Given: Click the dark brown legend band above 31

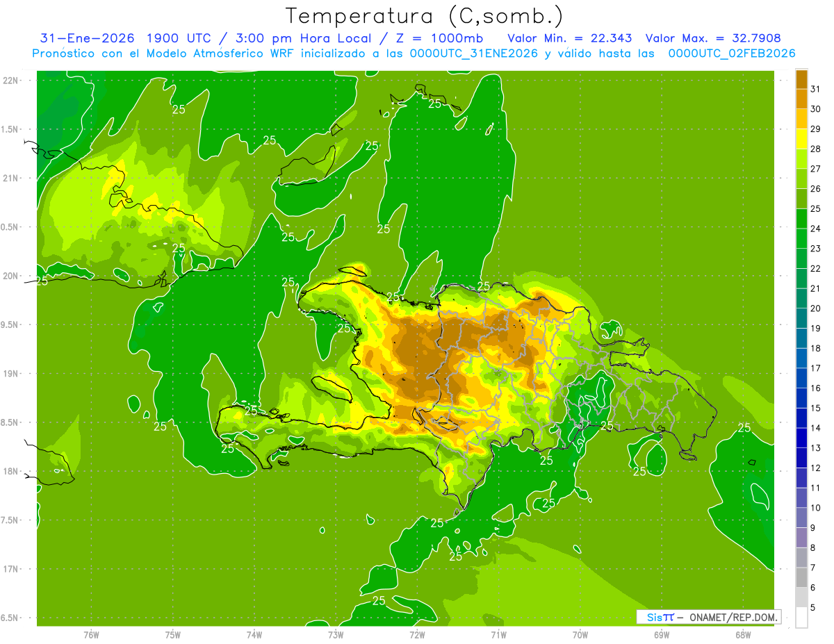Looking at the screenshot, I should [x=801, y=80].
